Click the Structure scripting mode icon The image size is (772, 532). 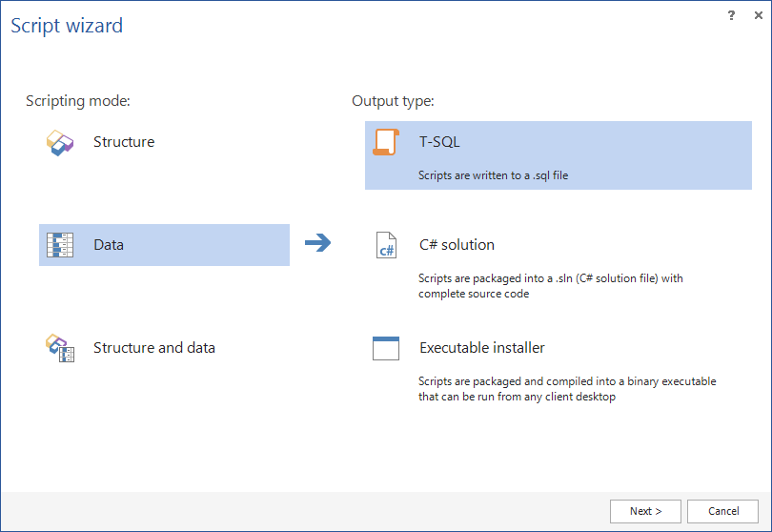click(x=60, y=143)
